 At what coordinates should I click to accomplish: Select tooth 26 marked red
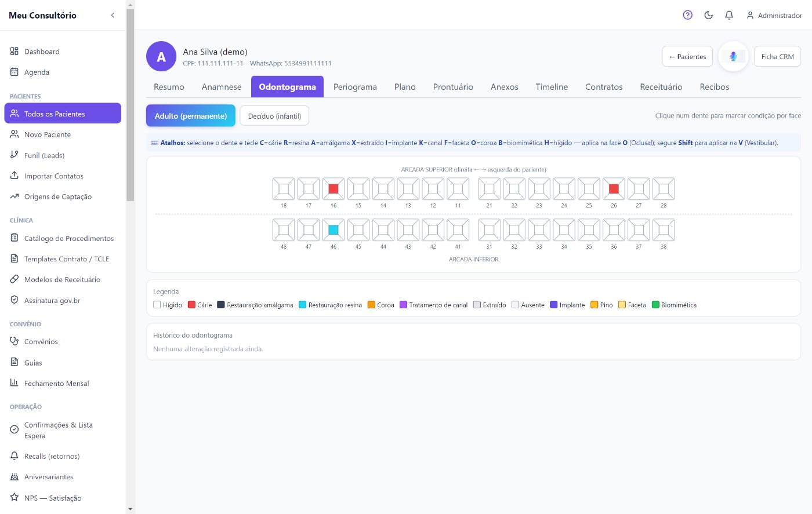coord(614,189)
